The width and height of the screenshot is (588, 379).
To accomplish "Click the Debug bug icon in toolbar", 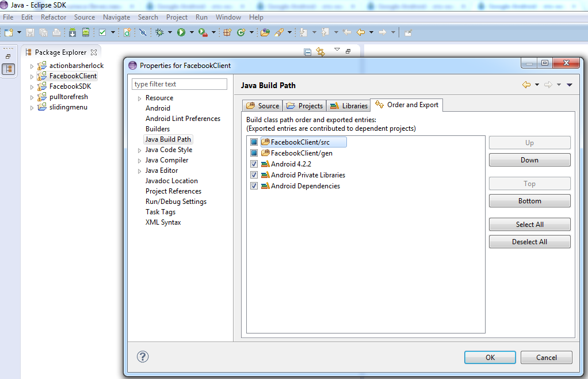I will click(x=160, y=33).
